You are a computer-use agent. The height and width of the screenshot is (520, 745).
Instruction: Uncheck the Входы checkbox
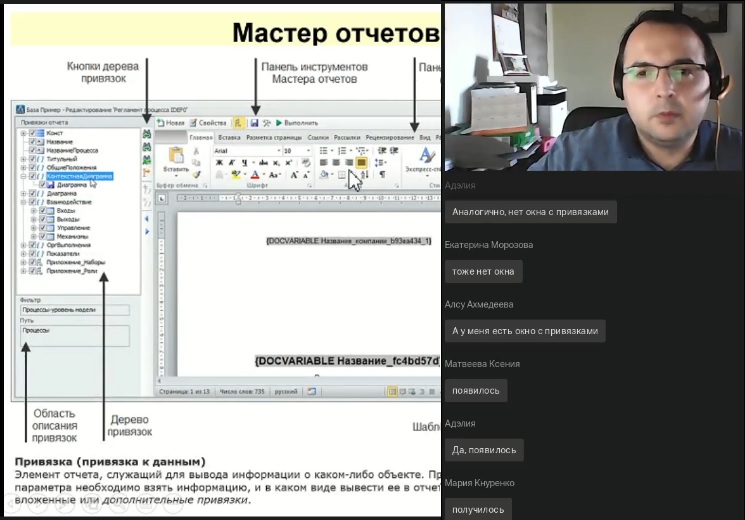[43, 211]
